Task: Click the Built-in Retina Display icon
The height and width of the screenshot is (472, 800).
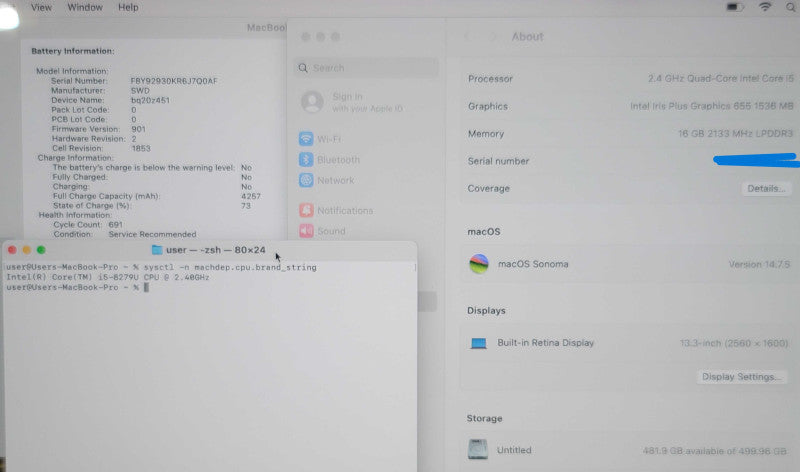Action: point(478,343)
